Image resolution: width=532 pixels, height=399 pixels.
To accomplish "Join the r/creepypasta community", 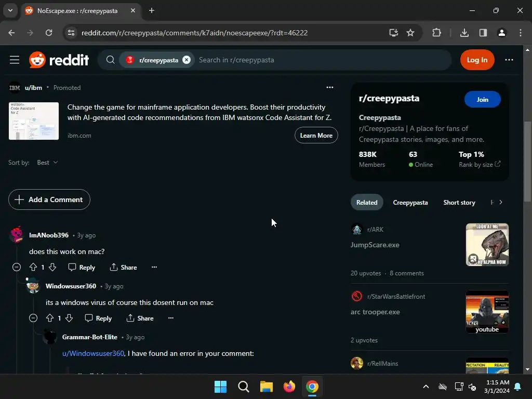I will coord(482,99).
